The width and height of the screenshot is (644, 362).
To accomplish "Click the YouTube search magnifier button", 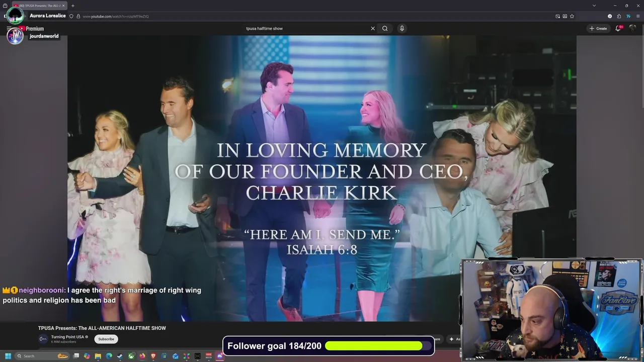I will coord(385,29).
